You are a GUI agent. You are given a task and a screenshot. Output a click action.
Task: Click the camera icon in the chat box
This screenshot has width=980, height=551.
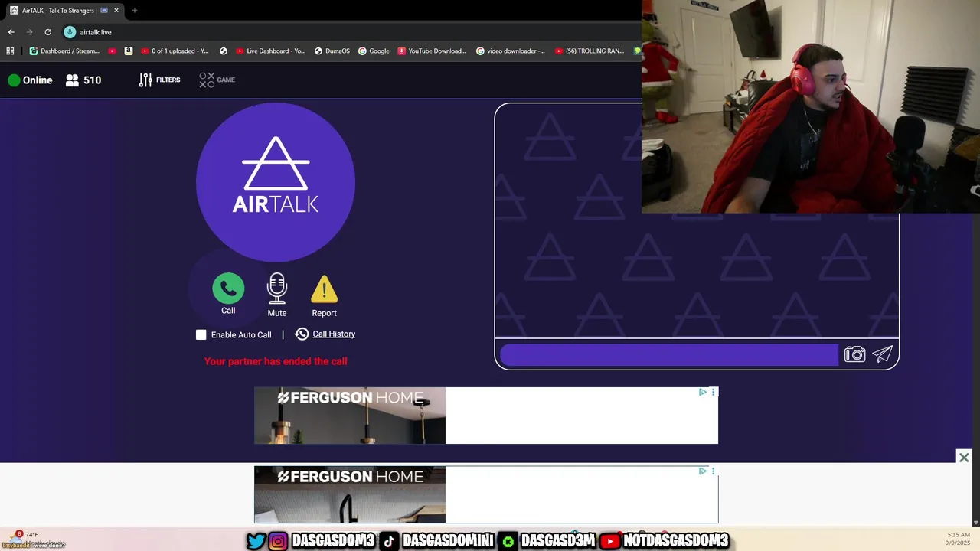[854, 354]
